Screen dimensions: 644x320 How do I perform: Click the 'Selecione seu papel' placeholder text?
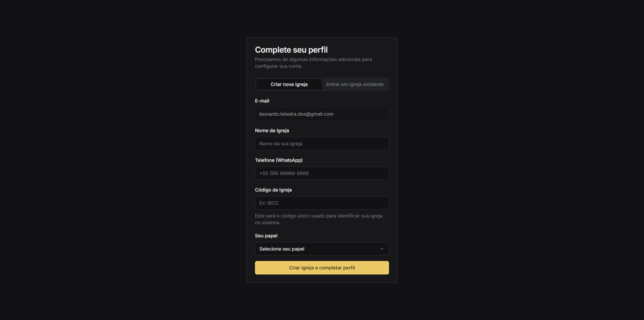point(282,249)
